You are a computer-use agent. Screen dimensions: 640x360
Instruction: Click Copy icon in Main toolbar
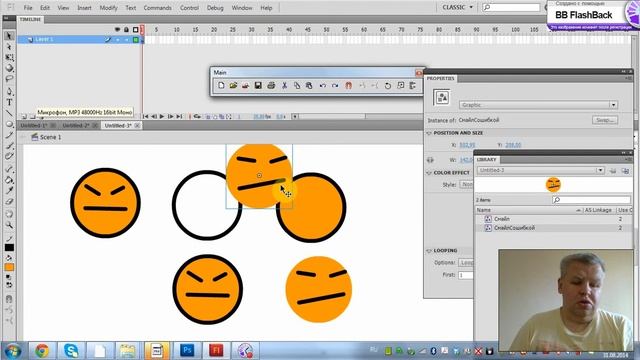[297, 85]
